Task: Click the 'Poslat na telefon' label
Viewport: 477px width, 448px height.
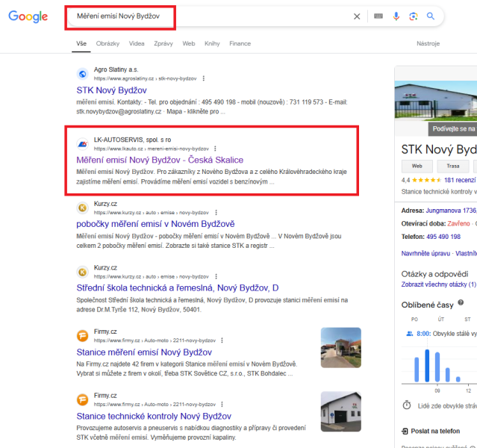Action: (x=435, y=431)
